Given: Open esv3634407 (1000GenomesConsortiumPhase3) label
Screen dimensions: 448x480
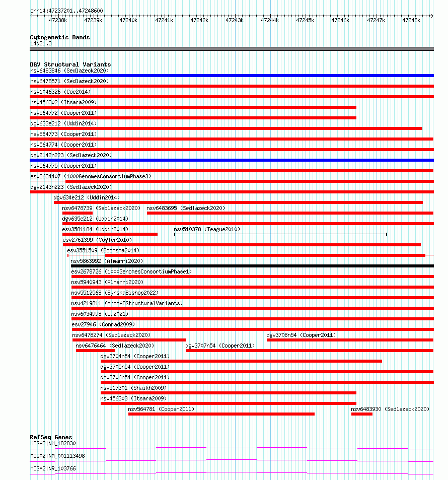Looking at the screenshot, I should tap(91, 176).
